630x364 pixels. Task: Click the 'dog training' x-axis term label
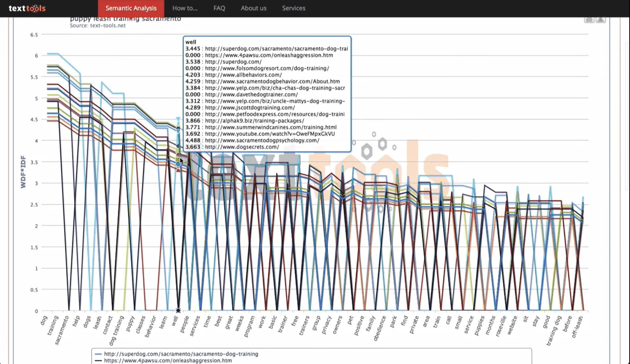click(x=116, y=330)
